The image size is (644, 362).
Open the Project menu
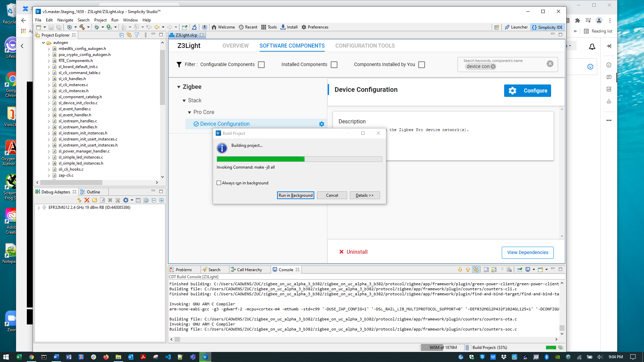[100, 20]
